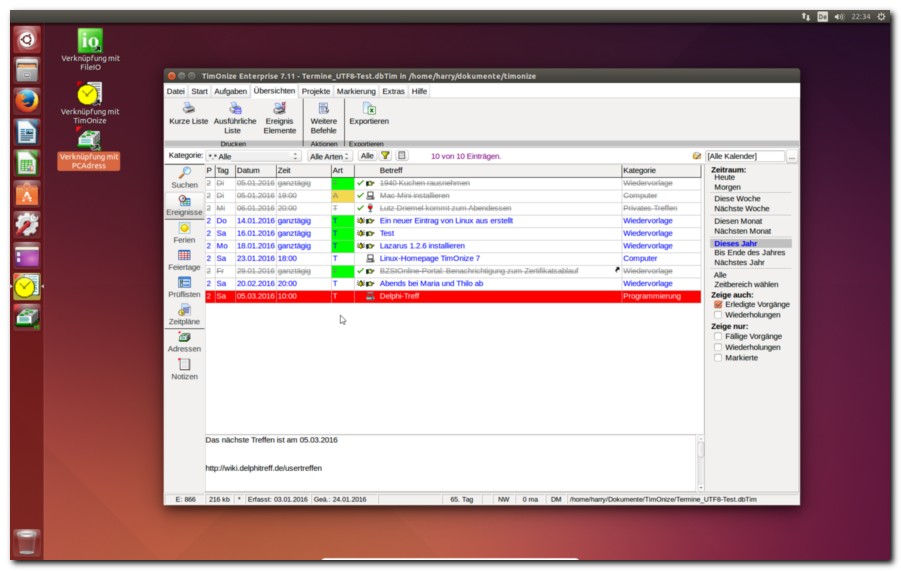Select Nächstes Jahr time range
901x571 pixels.
click(739, 263)
